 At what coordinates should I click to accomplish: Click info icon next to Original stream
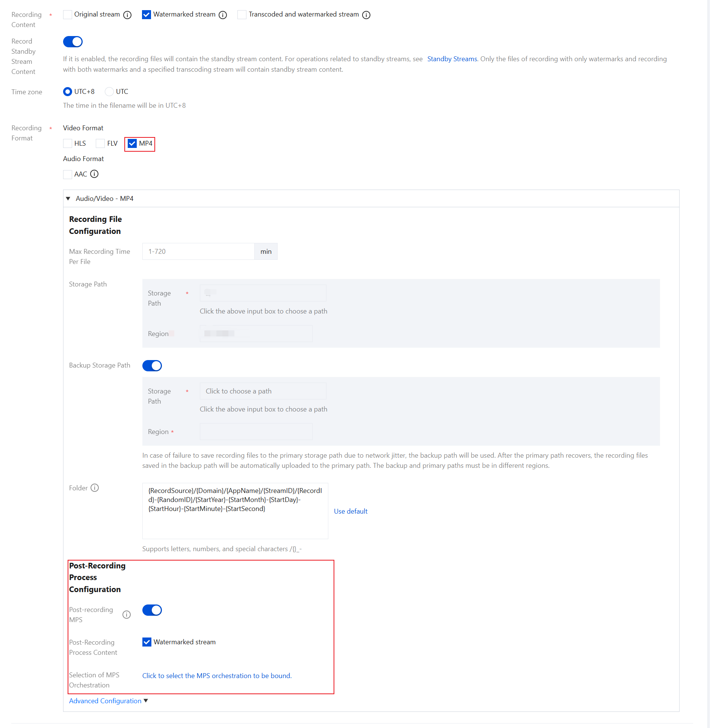tap(127, 15)
